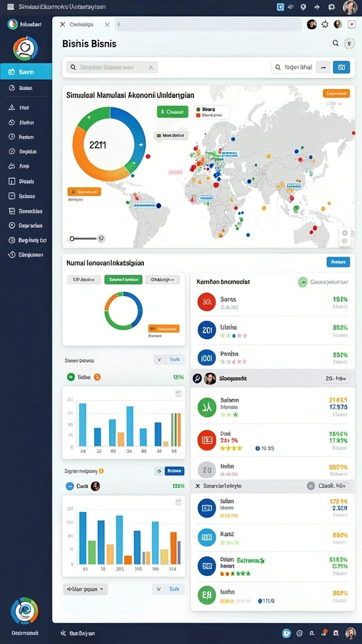Click the blue 201 Ulmho circle icon
Viewport: 362px width, 644px height.
point(206,330)
